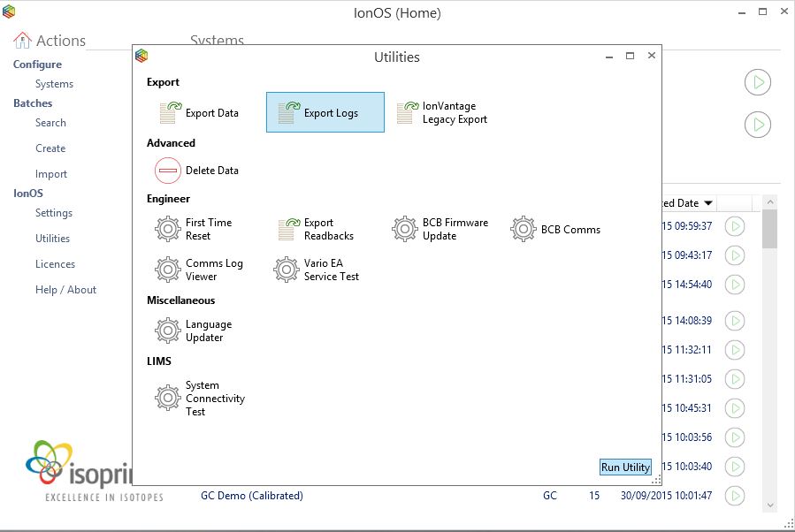795x532 pixels.
Task: Select the Language Updater icon
Action: (168, 331)
